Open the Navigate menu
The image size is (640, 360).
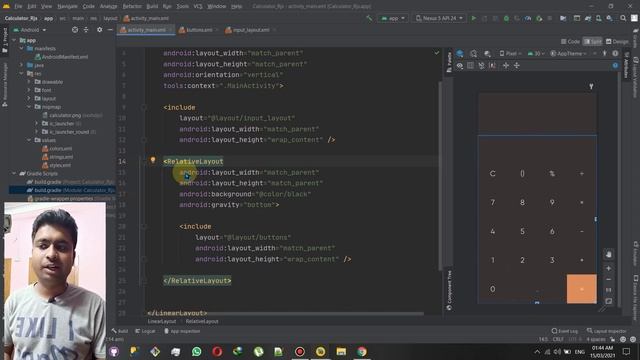click(67, 7)
